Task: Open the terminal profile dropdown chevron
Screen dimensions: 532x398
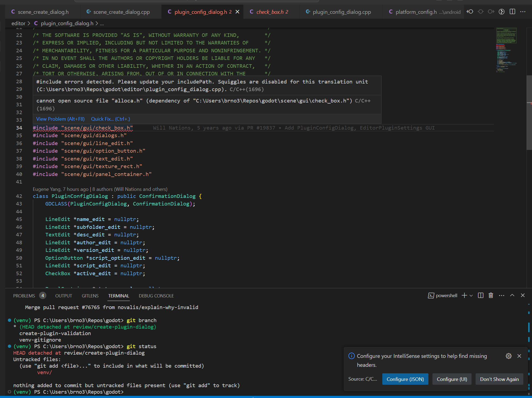Action: pyautogui.click(x=471, y=296)
